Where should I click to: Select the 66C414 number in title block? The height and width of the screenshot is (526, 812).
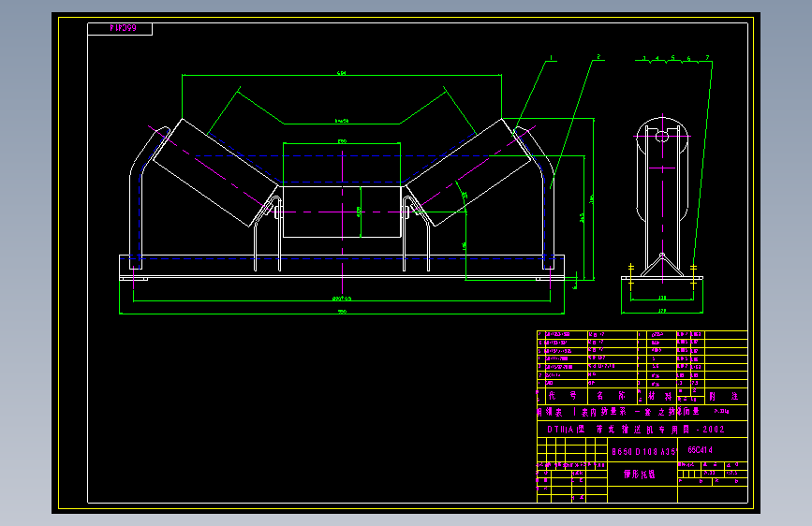[701, 450]
